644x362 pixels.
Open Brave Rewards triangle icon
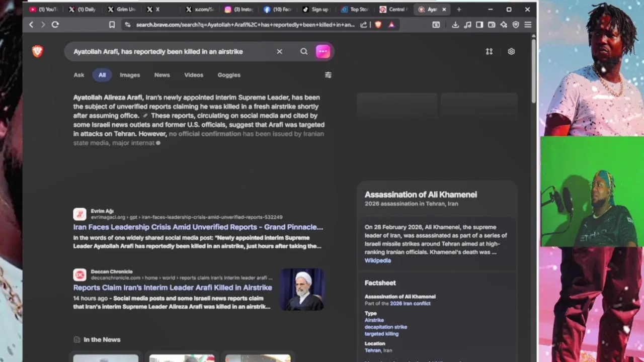tap(391, 25)
